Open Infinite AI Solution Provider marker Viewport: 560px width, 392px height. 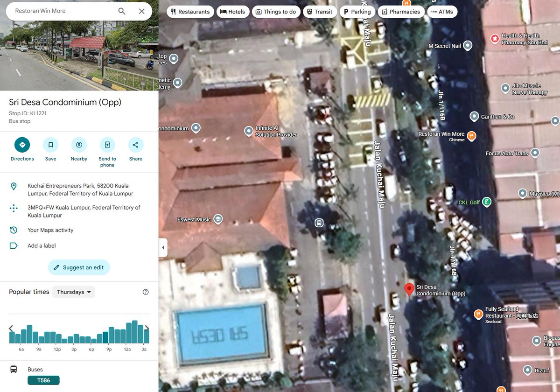click(x=249, y=131)
